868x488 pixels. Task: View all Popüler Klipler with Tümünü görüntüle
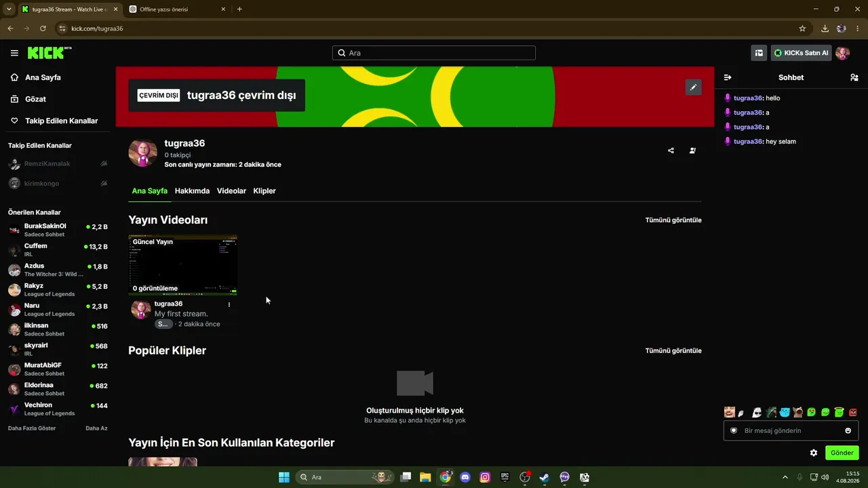click(x=673, y=350)
